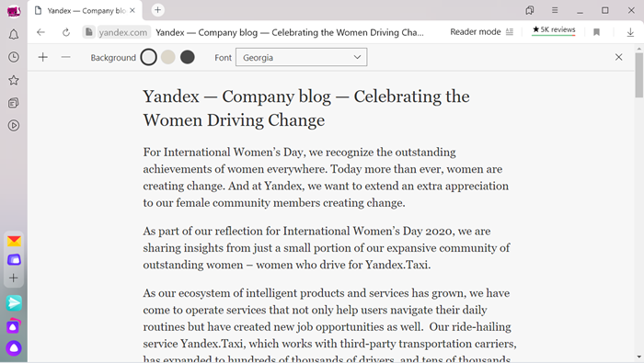Select the sepia background circle
Viewport: 644px width, 363px height.
click(x=168, y=57)
